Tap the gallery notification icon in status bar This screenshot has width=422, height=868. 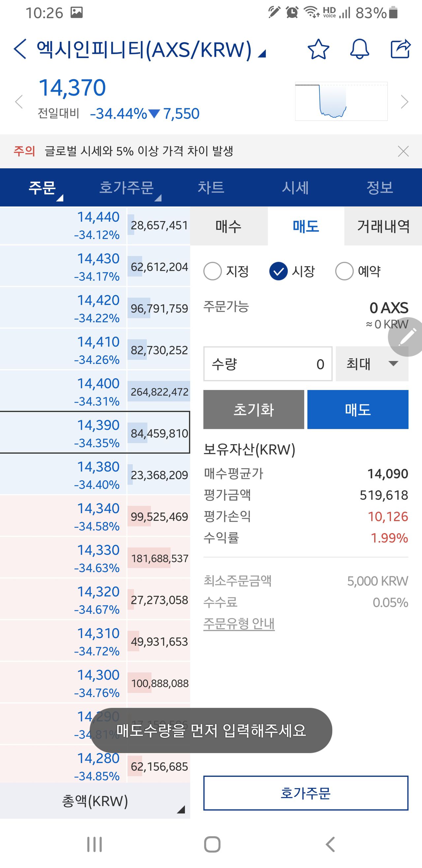(x=76, y=13)
